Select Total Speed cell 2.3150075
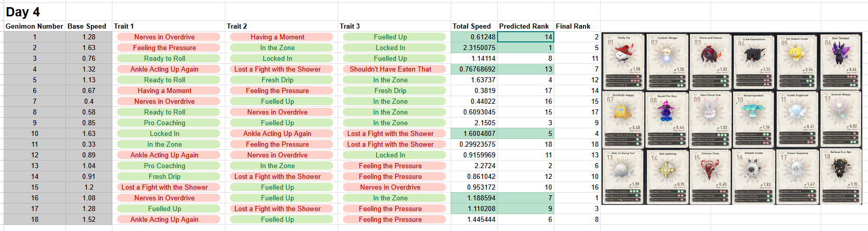The width and height of the screenshot is (868, 231). (x=474, y=48)
